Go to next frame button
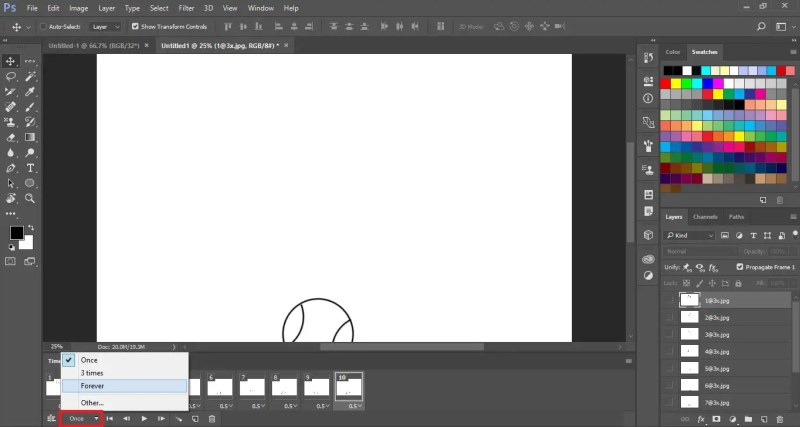 161,419
